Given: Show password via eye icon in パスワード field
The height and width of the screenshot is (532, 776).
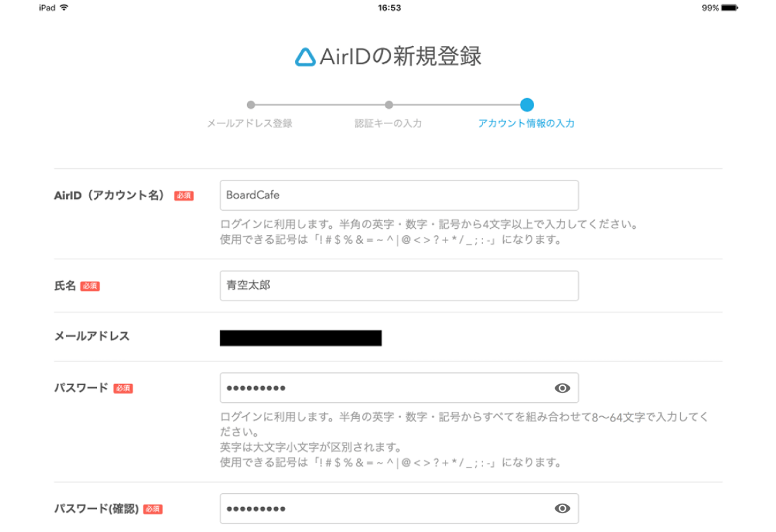Looking at the screenshot, I should point(563,388).
